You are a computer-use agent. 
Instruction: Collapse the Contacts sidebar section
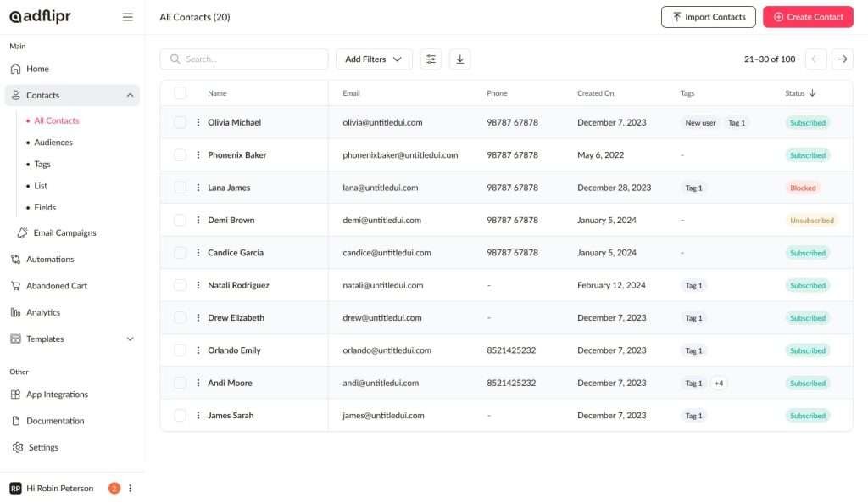(x=130, y=96)
